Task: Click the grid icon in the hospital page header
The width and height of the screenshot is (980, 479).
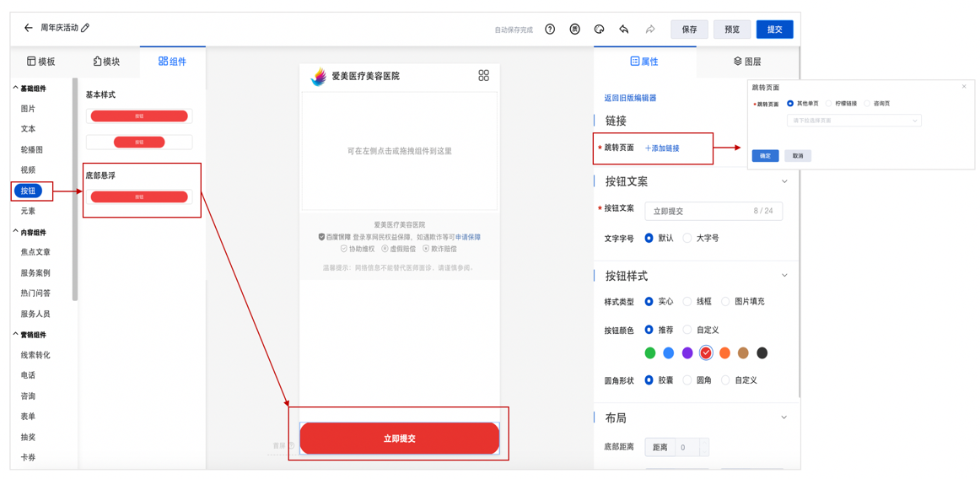Action: coord(483,76)
